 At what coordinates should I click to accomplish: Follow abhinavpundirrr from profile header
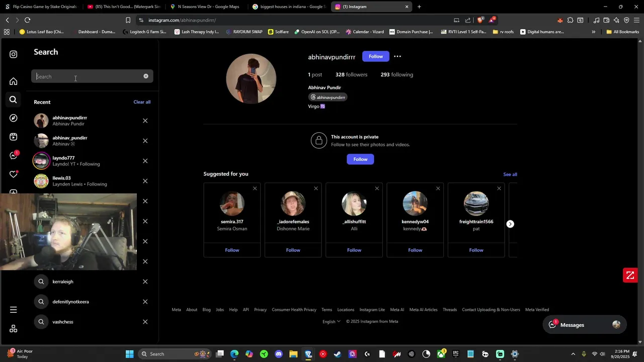[x=376, y=56]
